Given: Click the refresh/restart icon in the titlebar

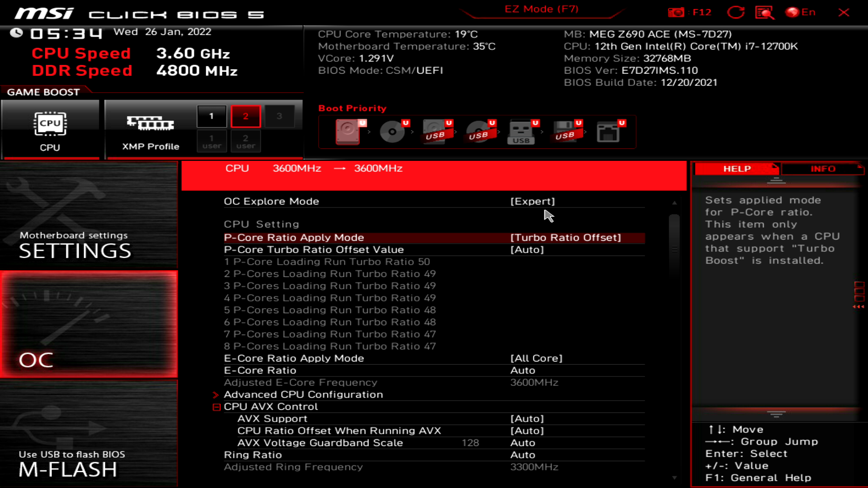Looking at the screenshot, I should (x=736, y=12).
